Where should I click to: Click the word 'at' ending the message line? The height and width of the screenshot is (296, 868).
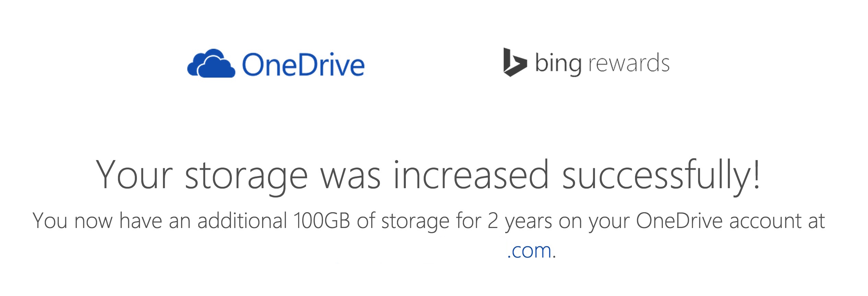pyautogui.click(x=816, y=221)
